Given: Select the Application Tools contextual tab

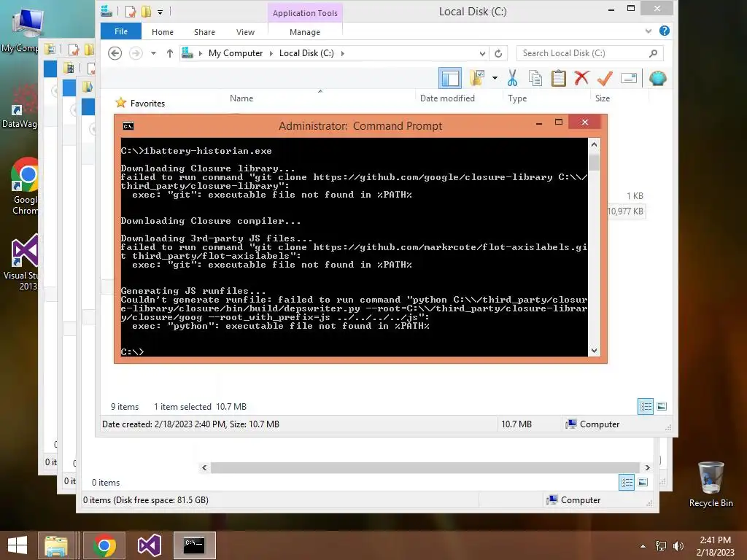Looking at the screenshot, I should pyautogui.click(x=305, y=13).
